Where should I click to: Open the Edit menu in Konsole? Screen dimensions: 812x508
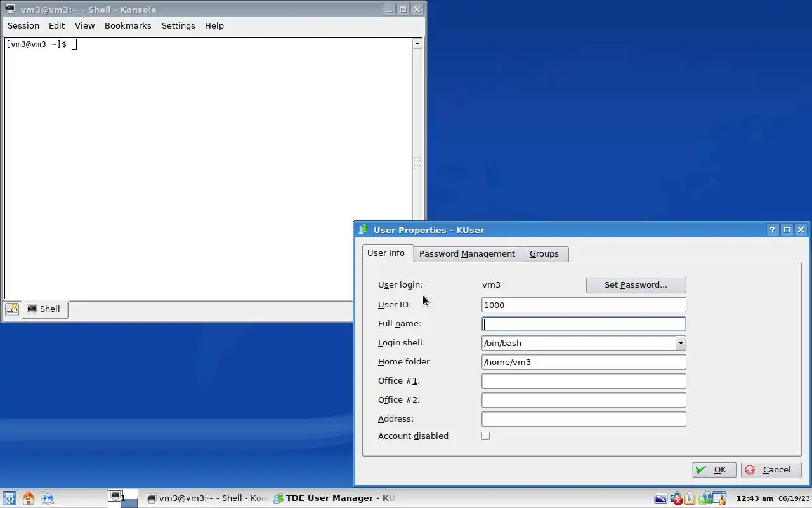56,26
